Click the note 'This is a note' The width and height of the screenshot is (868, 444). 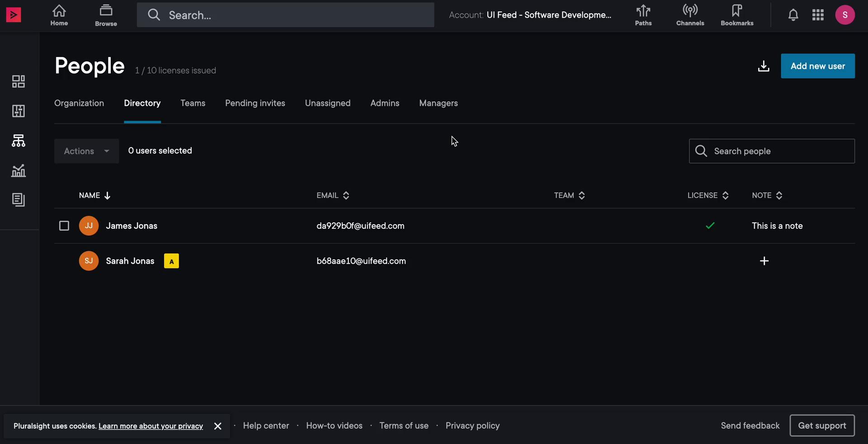[x=777, y=226]
